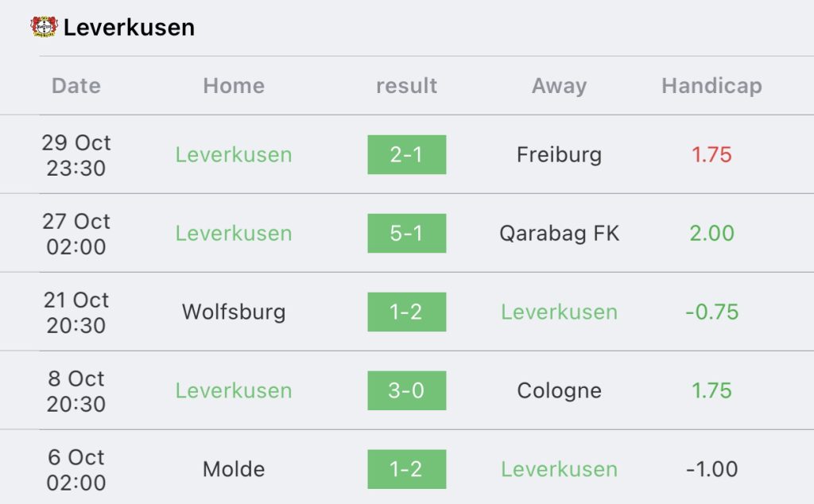Click the Date column header
This screenshot has height=504, width=814.
coord(76,86)
